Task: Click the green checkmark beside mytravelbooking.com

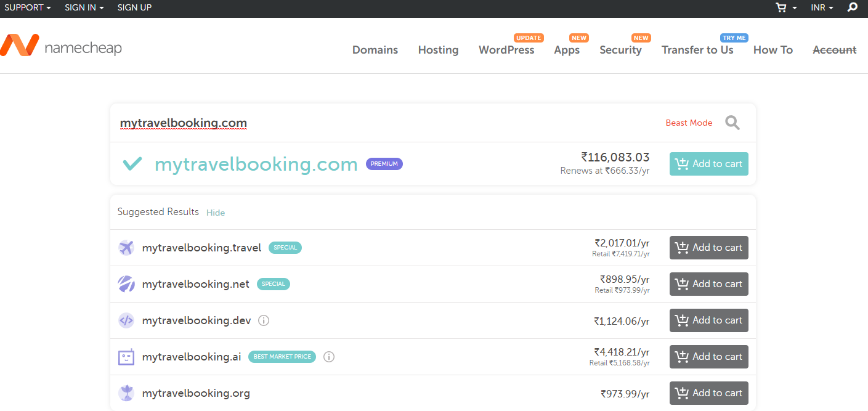Action: click(x=132, y=164)
